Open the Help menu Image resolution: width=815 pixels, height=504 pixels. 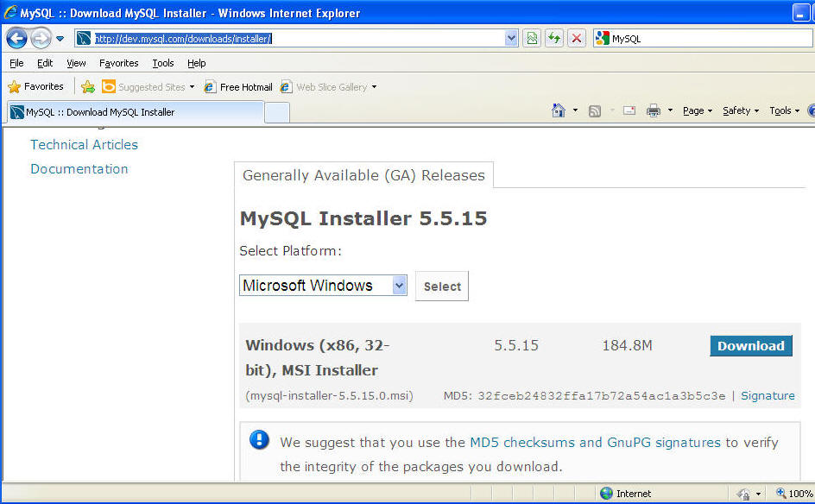[x=197, y=63]
